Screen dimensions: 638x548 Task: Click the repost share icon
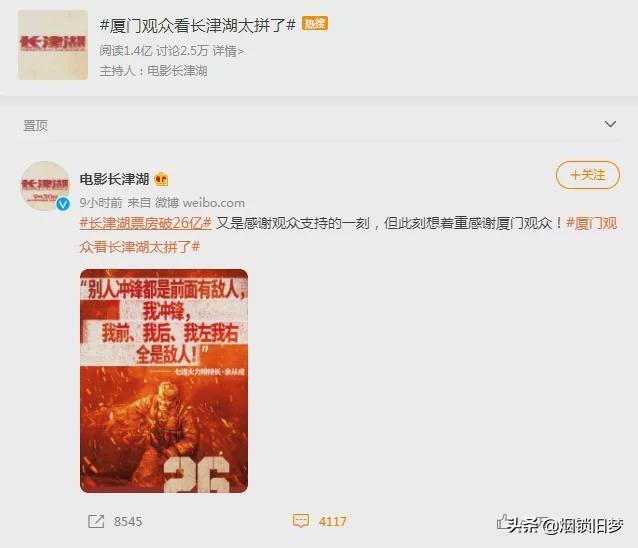coord(96,521)
